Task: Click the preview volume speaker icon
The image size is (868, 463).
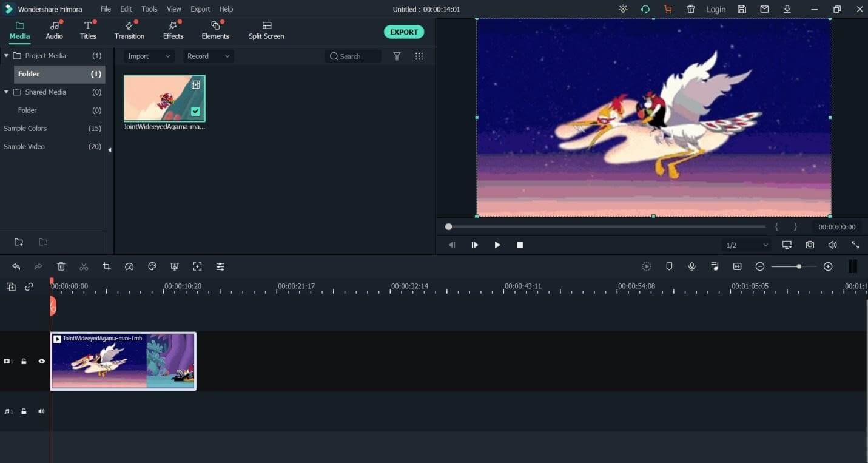Action: [832, 245]
